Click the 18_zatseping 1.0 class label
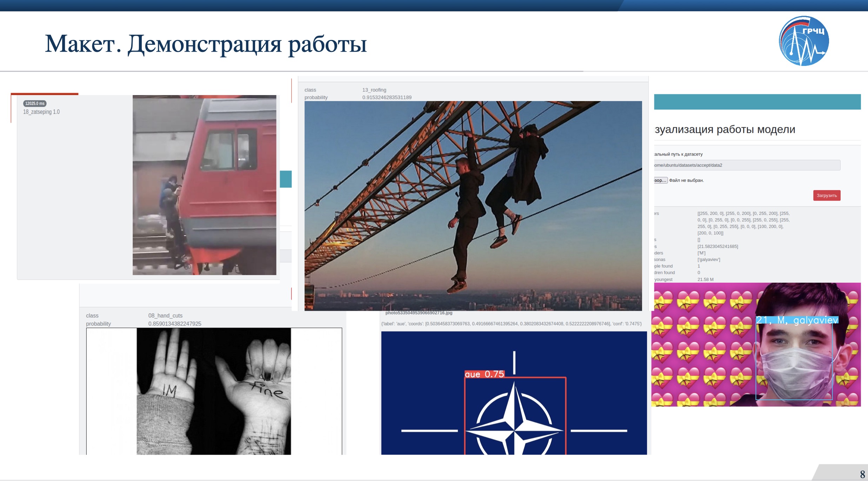 [x=41, y=112]
